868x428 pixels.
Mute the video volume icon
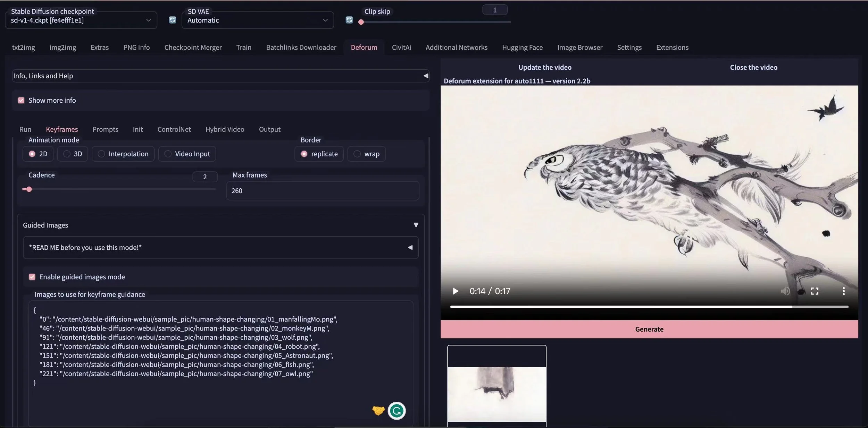click(785, 291)
